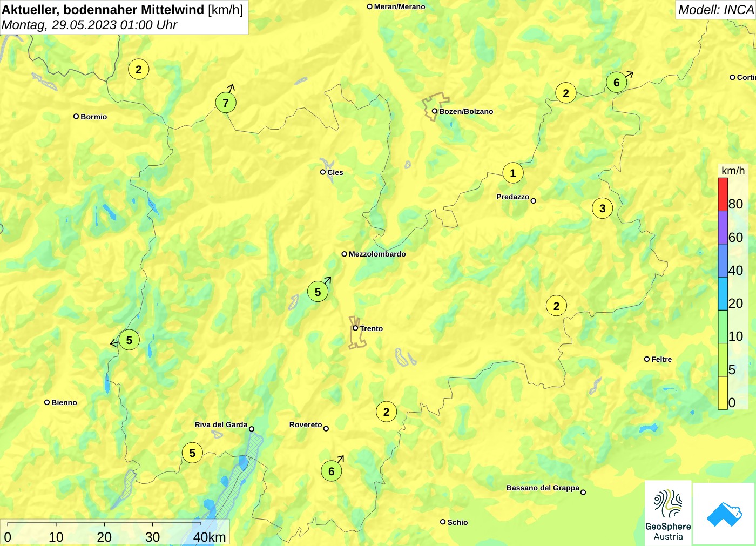Click the 'km/h' unit label above the legend
The image size is (756, 546).
(x=733, y=171)
